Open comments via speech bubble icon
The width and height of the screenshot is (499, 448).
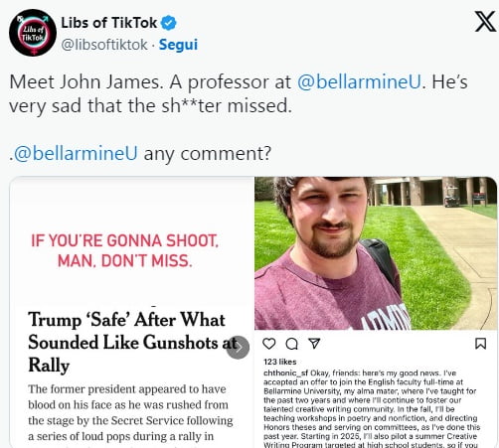(291, 344)
